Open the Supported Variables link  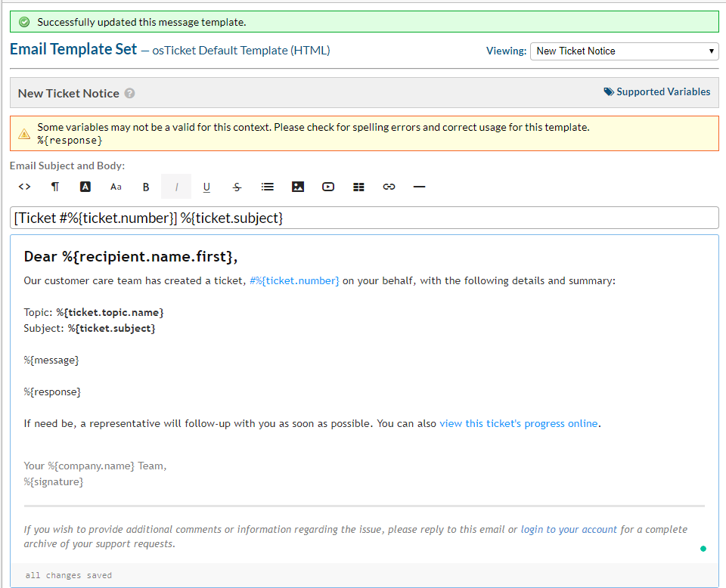[657, 92]
